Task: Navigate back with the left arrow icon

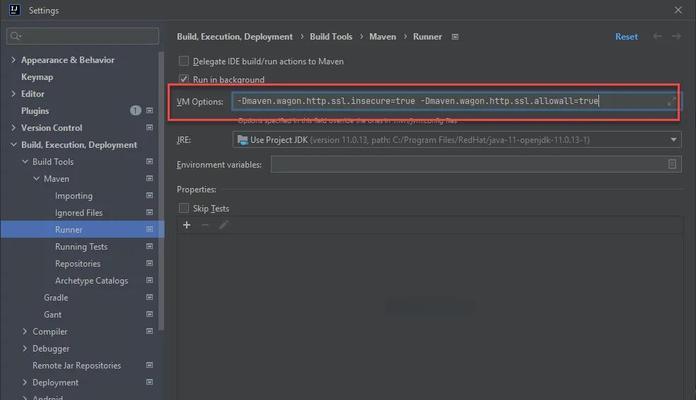Action: pyautogui.click(x=657, y=36)
